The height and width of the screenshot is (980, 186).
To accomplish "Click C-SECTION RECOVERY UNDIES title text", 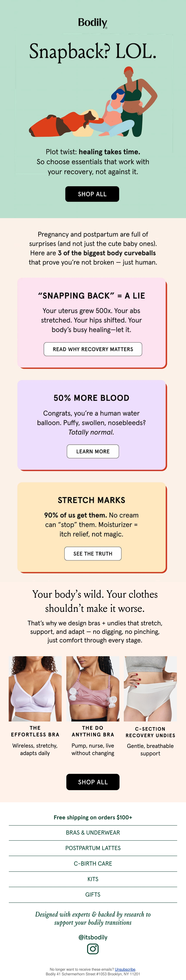I will (x=150, y=732).
